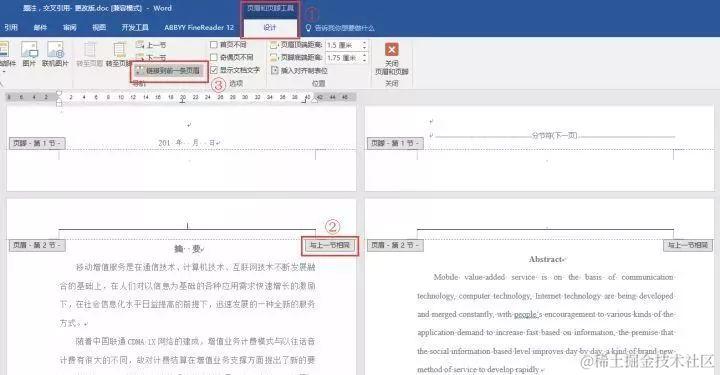This screenshot has width=720, height=375.
Task: Click line starting application demand to increase
Action: tap(546, 332)
